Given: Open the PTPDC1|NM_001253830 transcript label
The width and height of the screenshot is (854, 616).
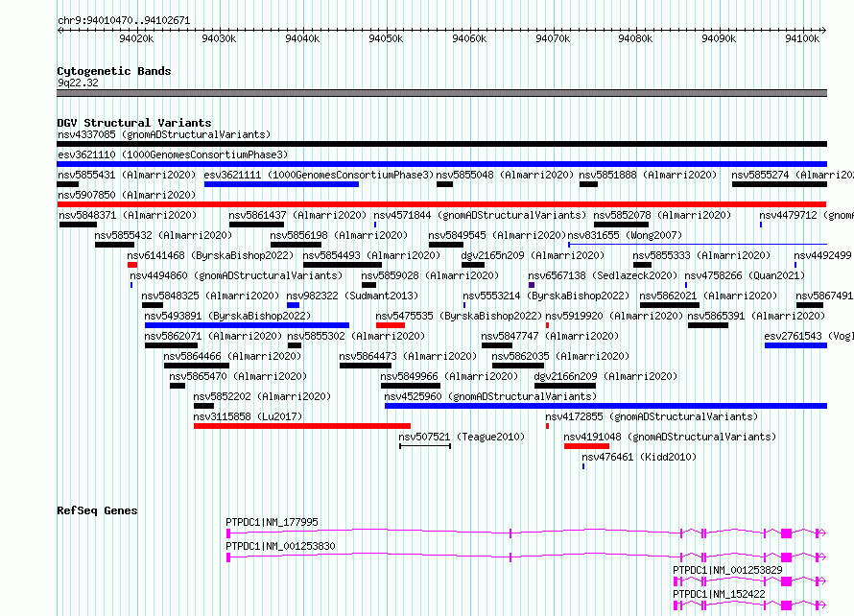Looking at the screenshot, I should [x=280, y=546].
